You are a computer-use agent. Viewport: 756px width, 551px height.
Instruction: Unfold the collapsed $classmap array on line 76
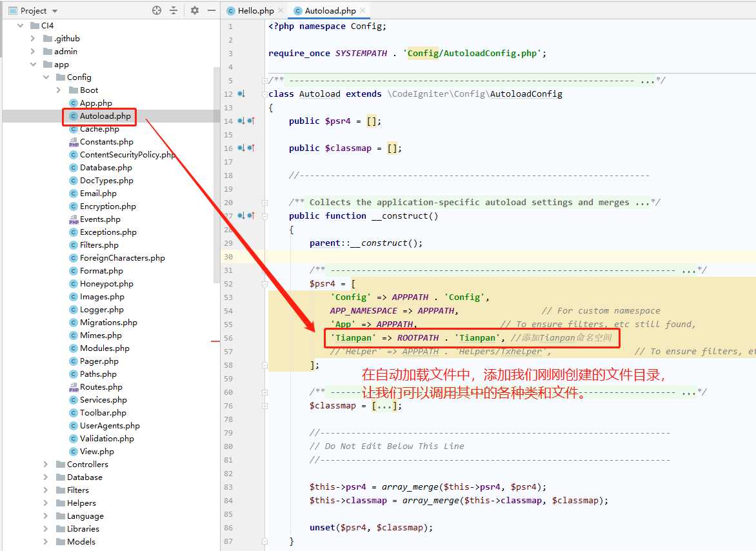pyautogui.click(x=264, y=406)
